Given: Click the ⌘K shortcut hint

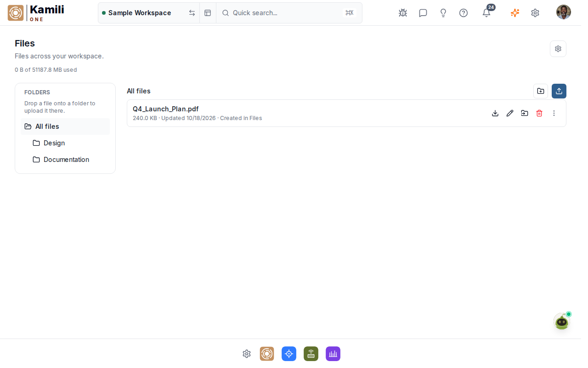Looking at the screenshot, I should click(x=350, y=13).
